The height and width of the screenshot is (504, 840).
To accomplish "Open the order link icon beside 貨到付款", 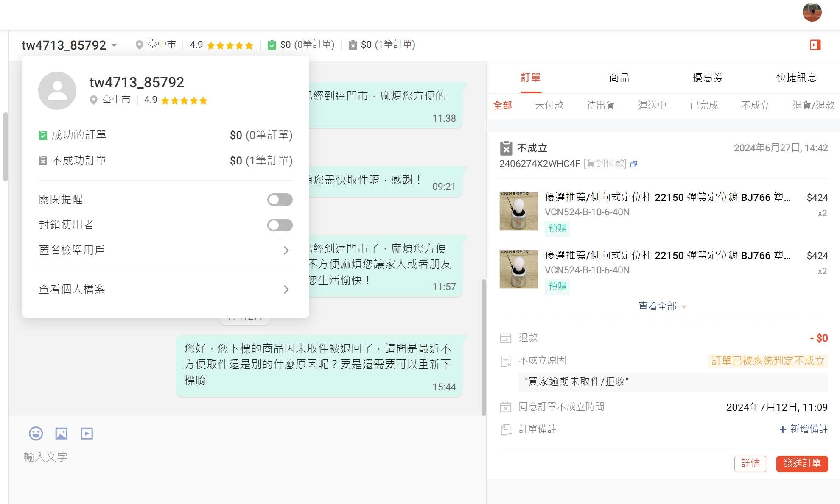I will [634, 164].
